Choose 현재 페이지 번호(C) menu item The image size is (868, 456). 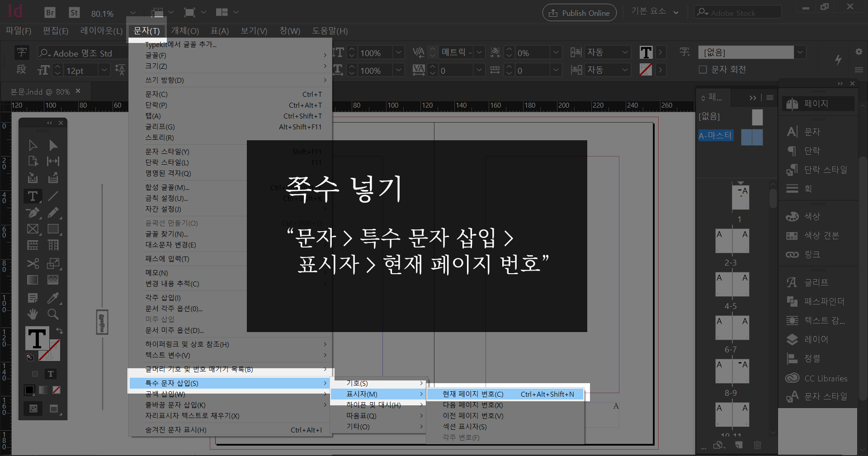(x=505, y=394)
